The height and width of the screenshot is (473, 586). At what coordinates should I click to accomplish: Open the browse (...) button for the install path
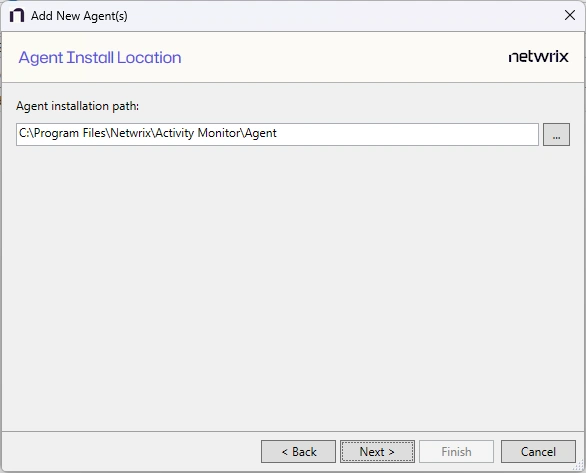coord(556,134)
